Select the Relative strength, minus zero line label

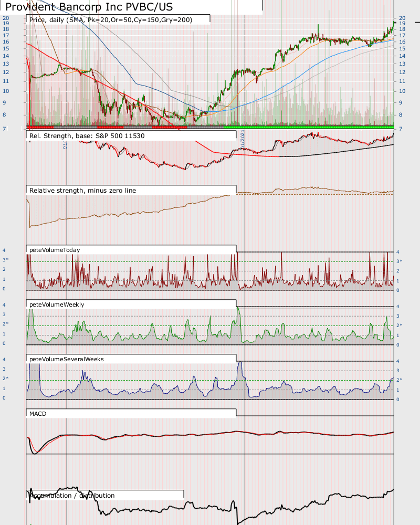83,191
